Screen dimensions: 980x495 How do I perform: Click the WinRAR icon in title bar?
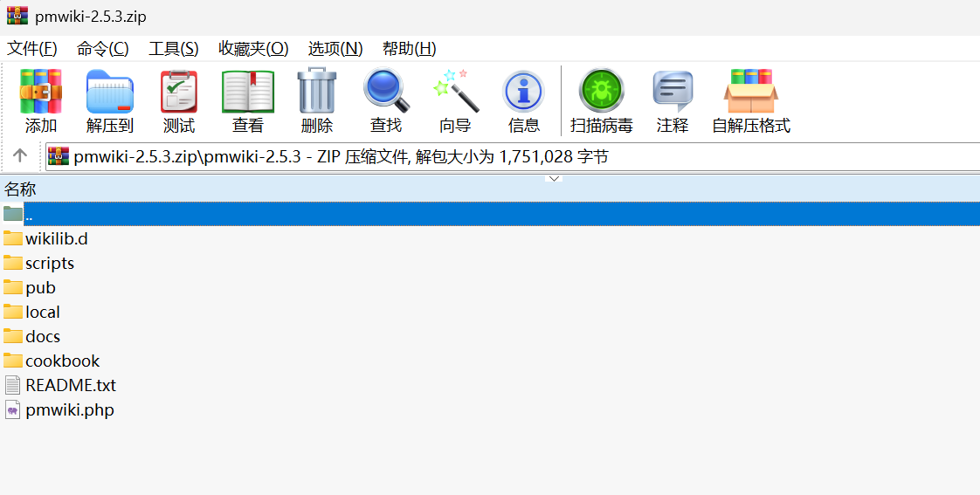click(x=17, y=15)
